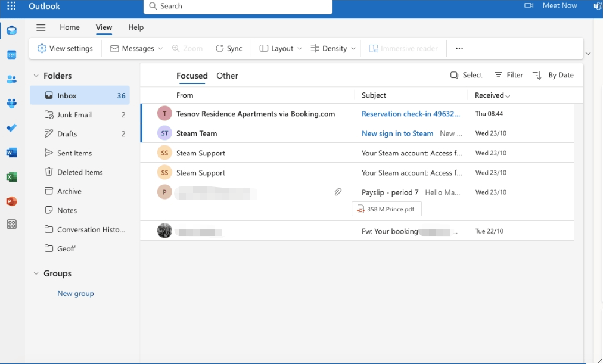The width and height of the screenshot is (603, 364).
Task: Collapse the Groups section
Action: tap(36, 273)
